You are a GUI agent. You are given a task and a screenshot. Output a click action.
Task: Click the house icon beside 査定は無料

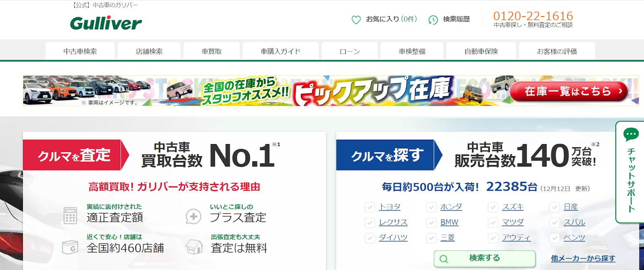(194, 247)
